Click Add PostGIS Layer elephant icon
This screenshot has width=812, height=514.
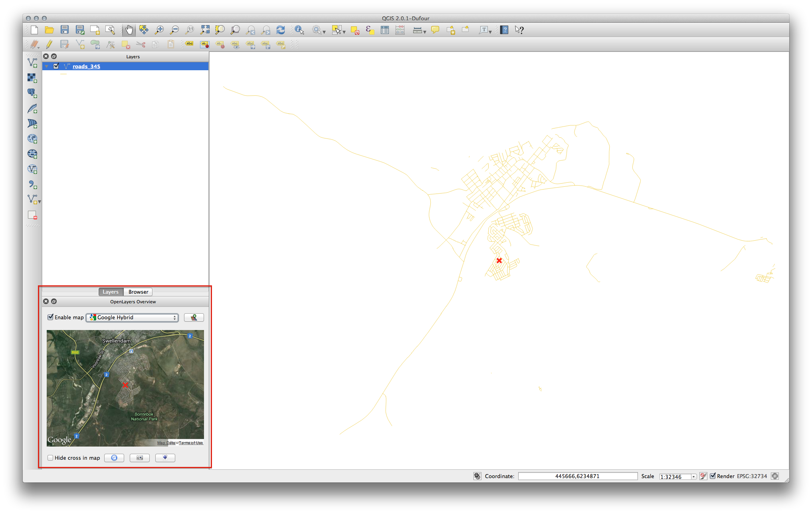(32, 93)
